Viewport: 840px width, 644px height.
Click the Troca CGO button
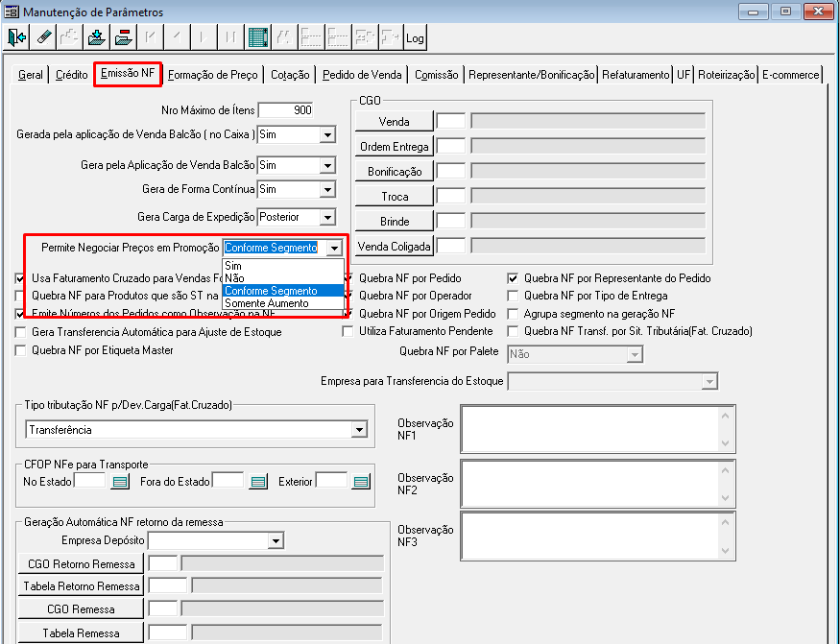[x=395, y=197]
